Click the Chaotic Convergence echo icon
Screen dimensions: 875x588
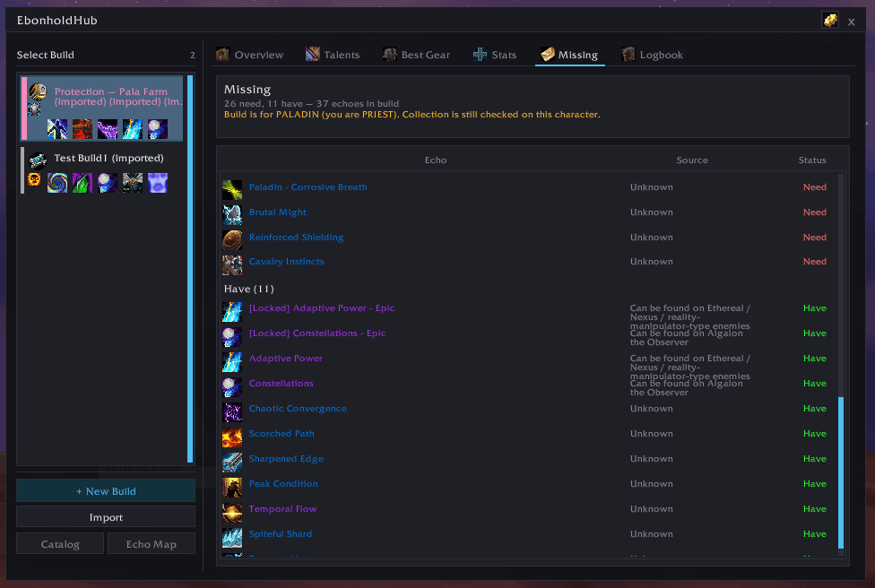tap(232, 411)
